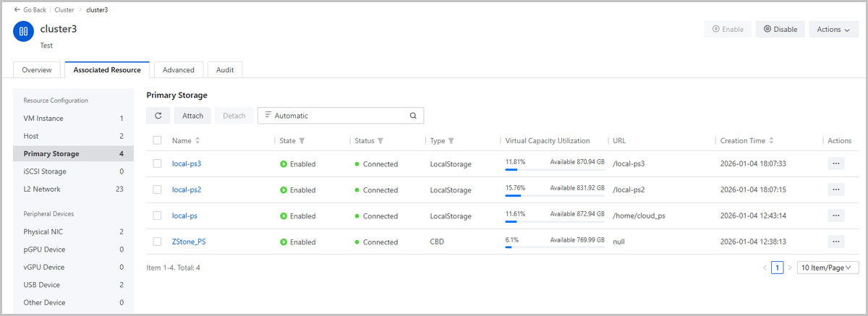Switch to the Advanced tab

(x=179, y=70)
